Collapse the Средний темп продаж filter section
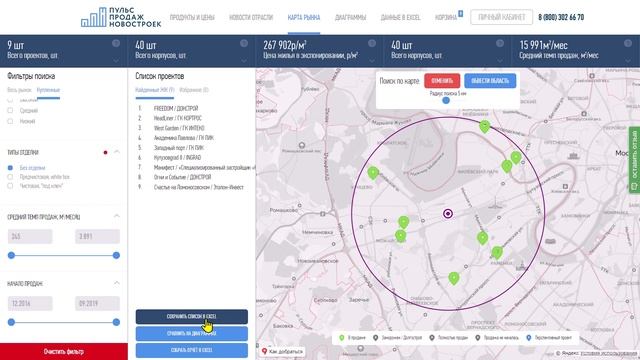 tap(117, 216)
